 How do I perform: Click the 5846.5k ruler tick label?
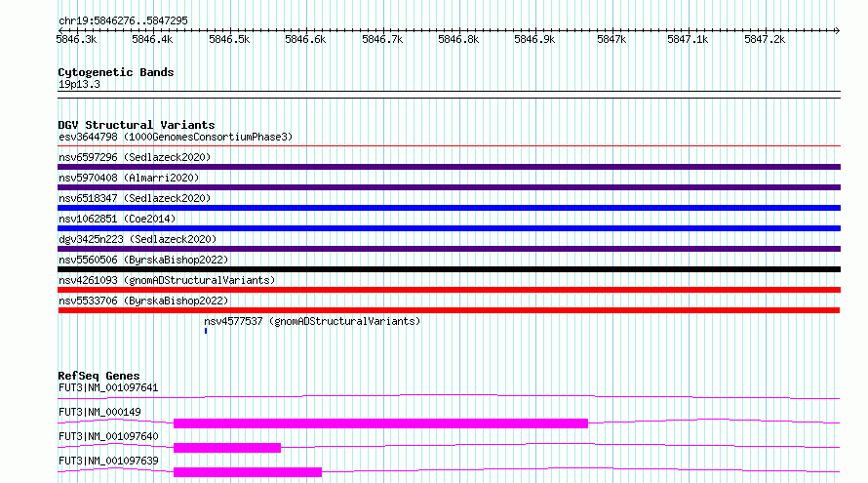coord(229,39)
